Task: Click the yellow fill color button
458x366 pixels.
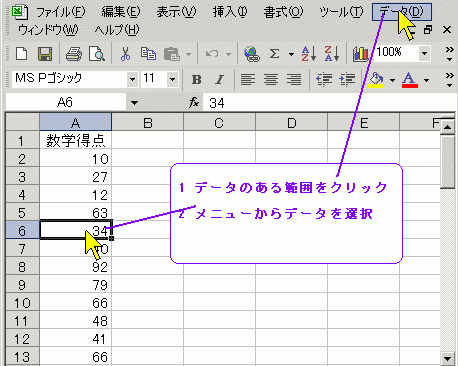Action: pyautogui.click(x=377, y=80)
